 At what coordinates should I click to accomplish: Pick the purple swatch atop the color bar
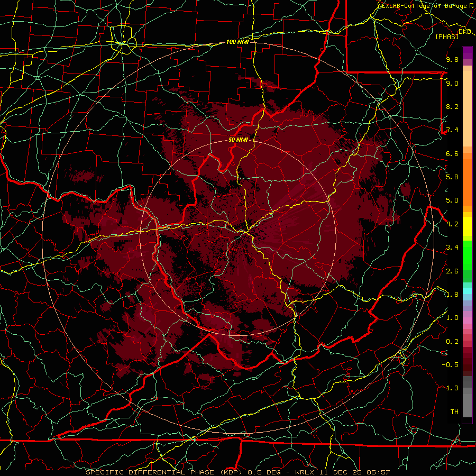tap(467, 53)
